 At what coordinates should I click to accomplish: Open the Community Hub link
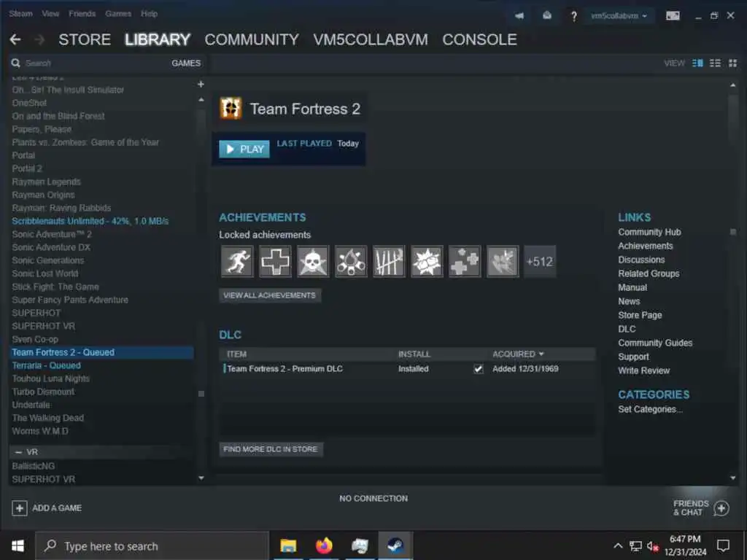tap(649, 232)
